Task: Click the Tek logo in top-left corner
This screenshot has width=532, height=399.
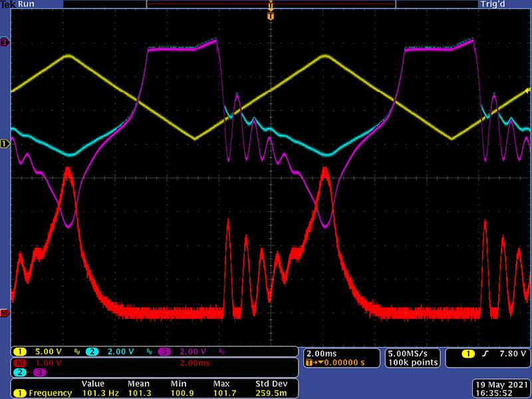Action: (x=8, y=4)
